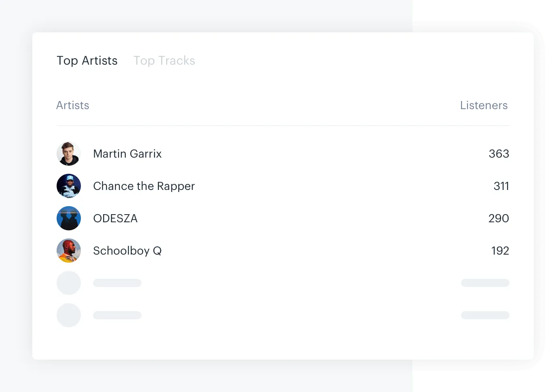
Task: Select Chance the Rapper's profile picture
Action: coord(69,186)
